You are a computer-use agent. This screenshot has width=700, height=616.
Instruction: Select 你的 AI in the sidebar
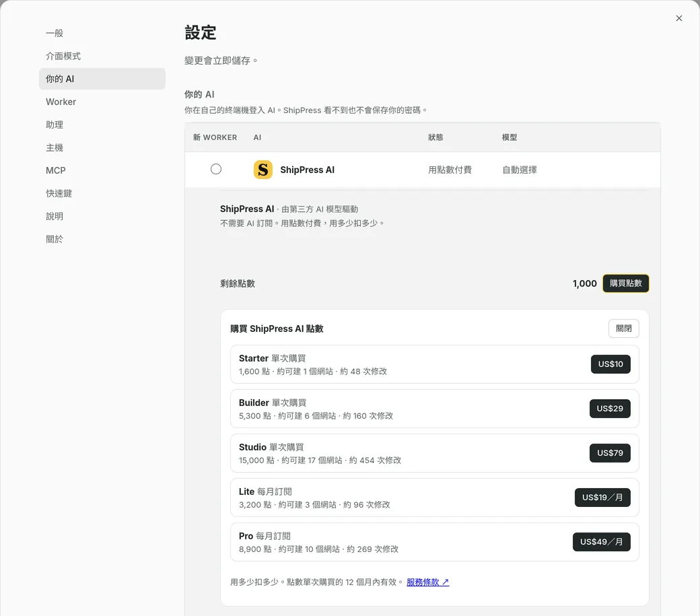(x=102, y=79)
